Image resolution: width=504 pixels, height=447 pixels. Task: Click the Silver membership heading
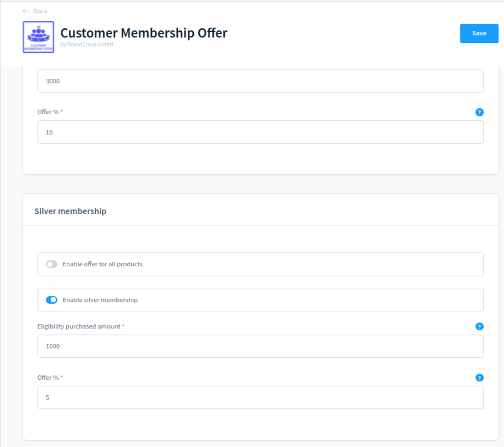tap(71, 211)
